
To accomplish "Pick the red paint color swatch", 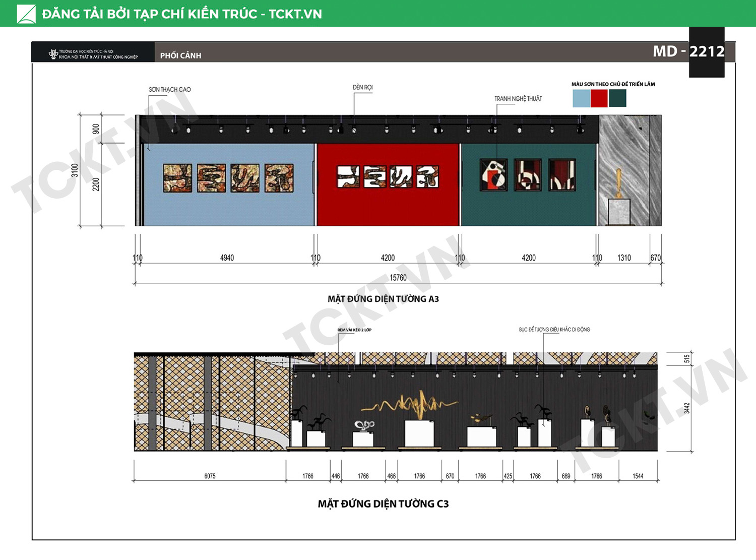I will [x=599, y=98].
